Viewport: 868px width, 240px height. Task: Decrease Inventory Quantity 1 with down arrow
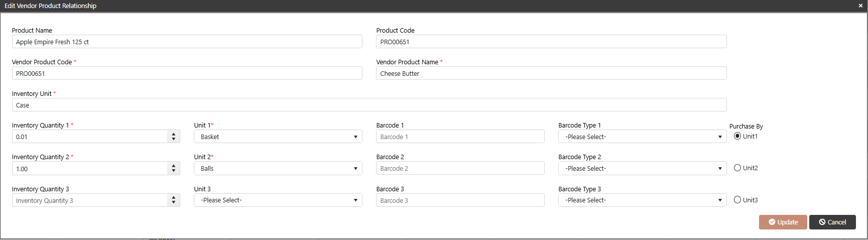pos(174,139)
